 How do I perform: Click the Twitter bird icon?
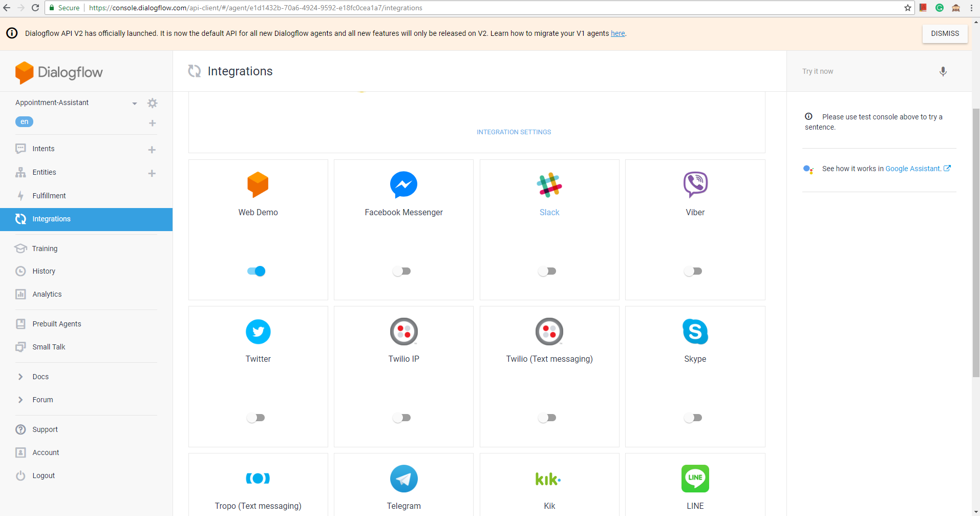258,332
